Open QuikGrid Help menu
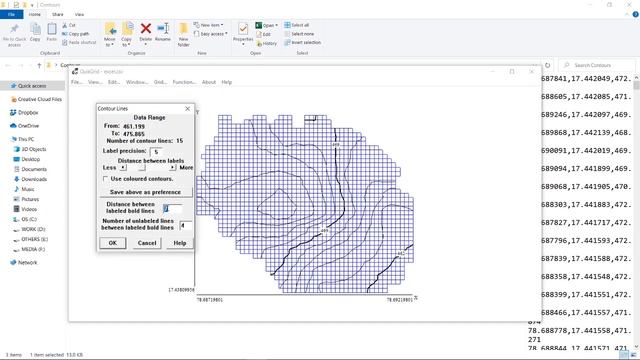 click(227, 82)
